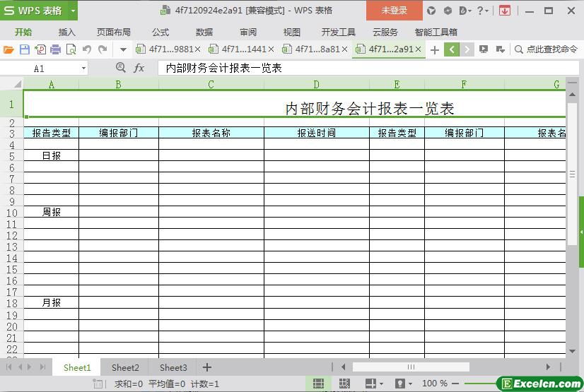Viewport: 584px width, 392px height.
Task: Click into the formula bar text
Action: click(368, 68)
